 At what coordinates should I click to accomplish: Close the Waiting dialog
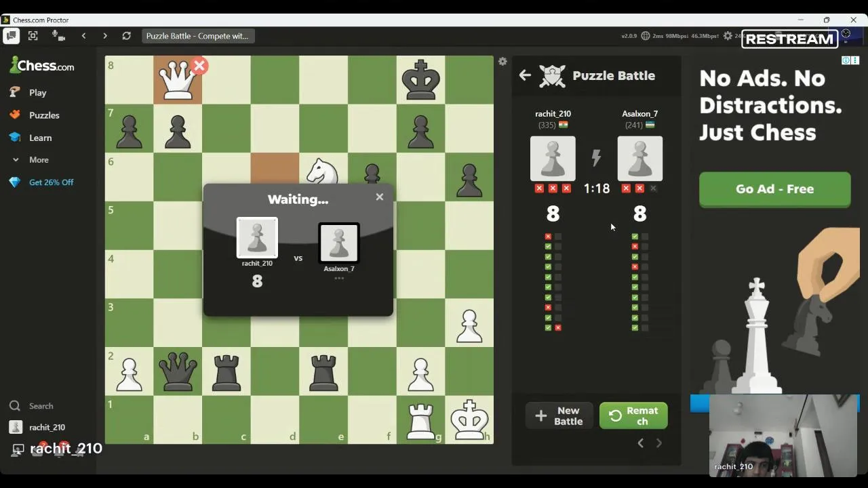click(380, 197)
